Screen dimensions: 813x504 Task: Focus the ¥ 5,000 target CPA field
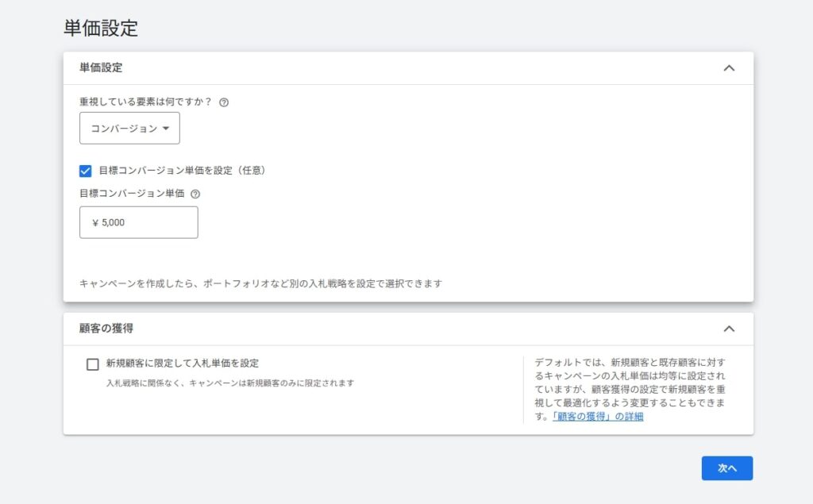pyautogui.click(x=139, y=223)
